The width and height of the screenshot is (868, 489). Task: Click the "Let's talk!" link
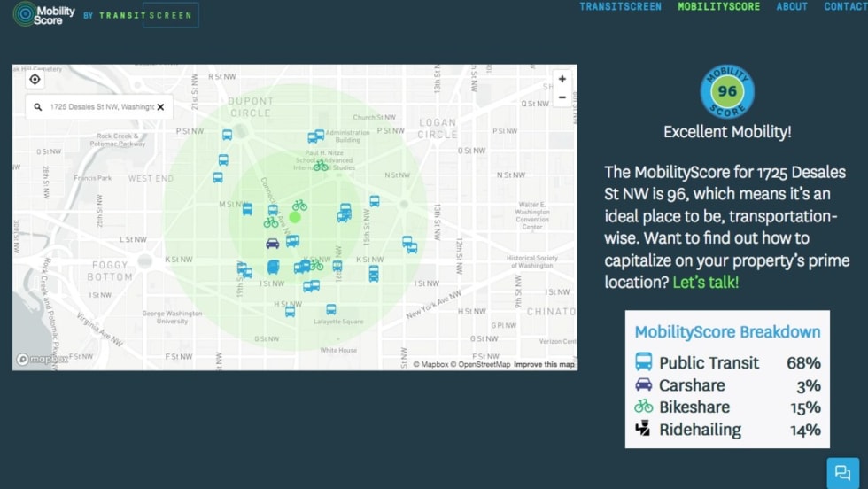(x=705, y=283)
